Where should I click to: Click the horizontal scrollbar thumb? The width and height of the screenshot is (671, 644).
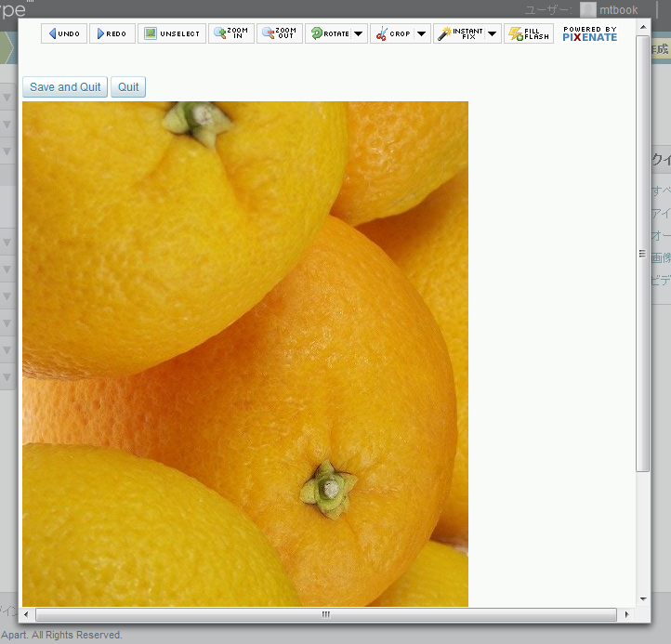[326, 614]
